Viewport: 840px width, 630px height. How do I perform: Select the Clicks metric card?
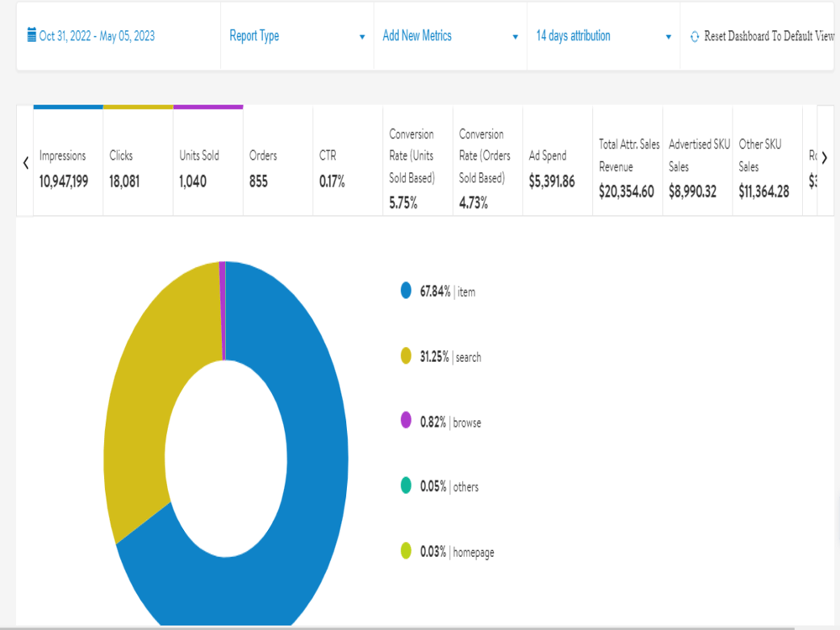(139, 160)
